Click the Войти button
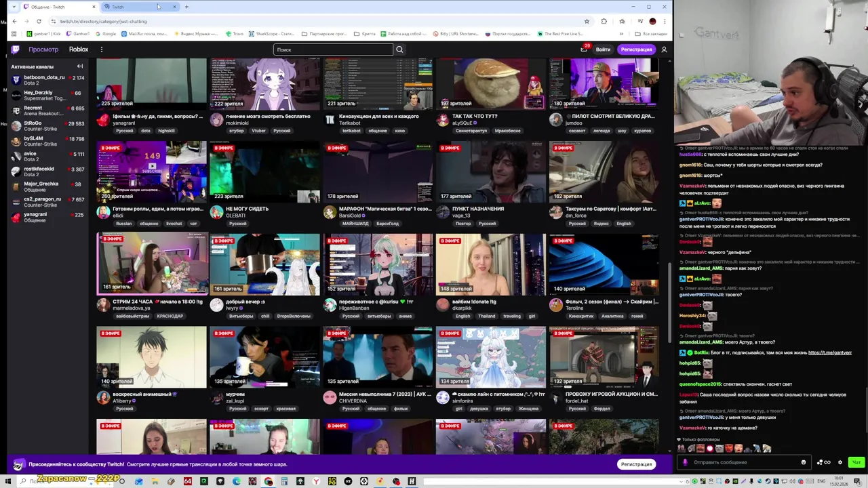Image resolution: width=868 pixels, height=488 pixels. (603, 49)
